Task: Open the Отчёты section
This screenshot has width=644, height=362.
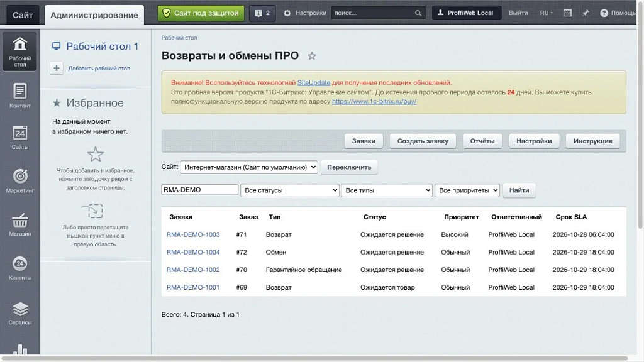Action: point(482,141)
